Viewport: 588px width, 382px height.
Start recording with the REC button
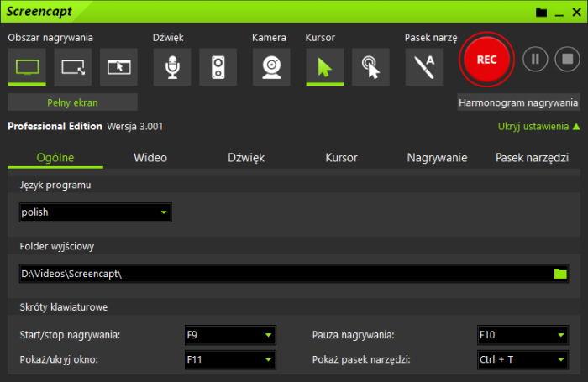486,60
